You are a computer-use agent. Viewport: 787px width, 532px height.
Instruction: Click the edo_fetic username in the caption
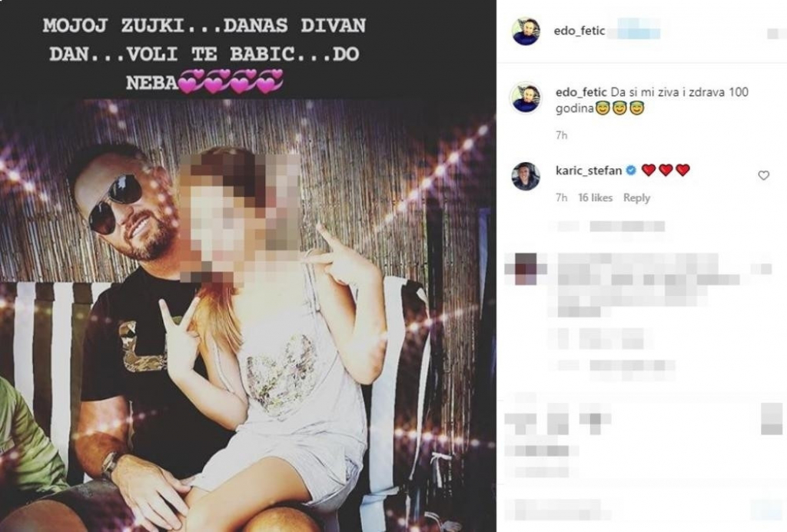click(x=581, y=92)
